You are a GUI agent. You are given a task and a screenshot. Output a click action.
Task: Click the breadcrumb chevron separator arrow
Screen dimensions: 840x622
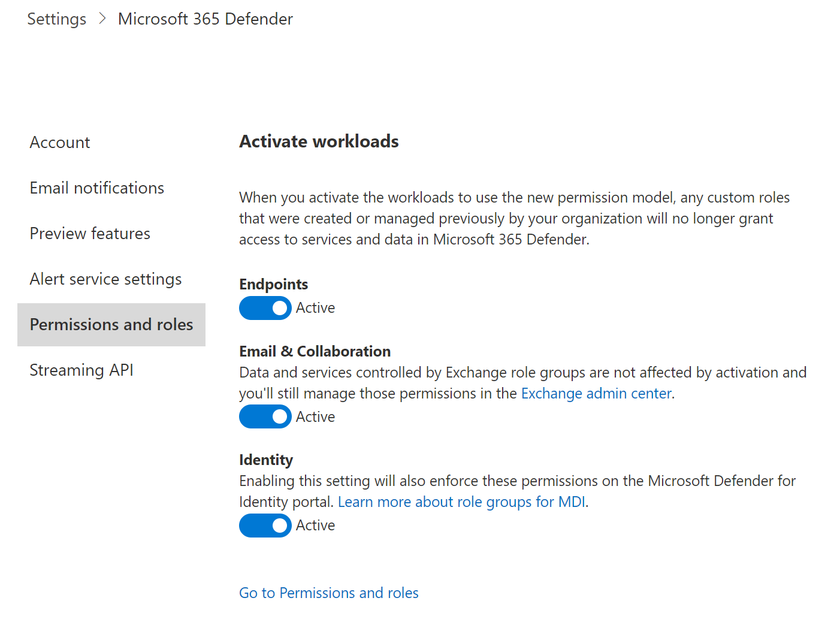[x=102, y=19]
